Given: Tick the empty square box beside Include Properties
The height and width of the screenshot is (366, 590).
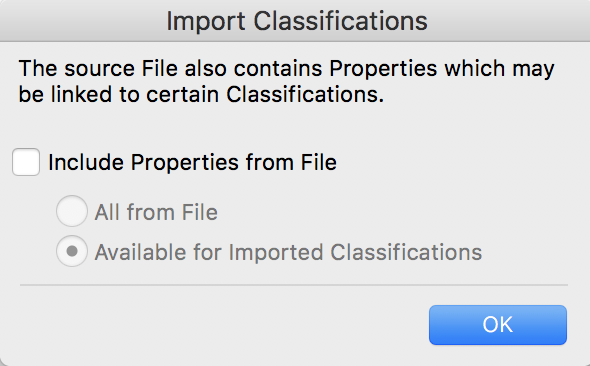Looking at the screenshot, I should 26,162.
